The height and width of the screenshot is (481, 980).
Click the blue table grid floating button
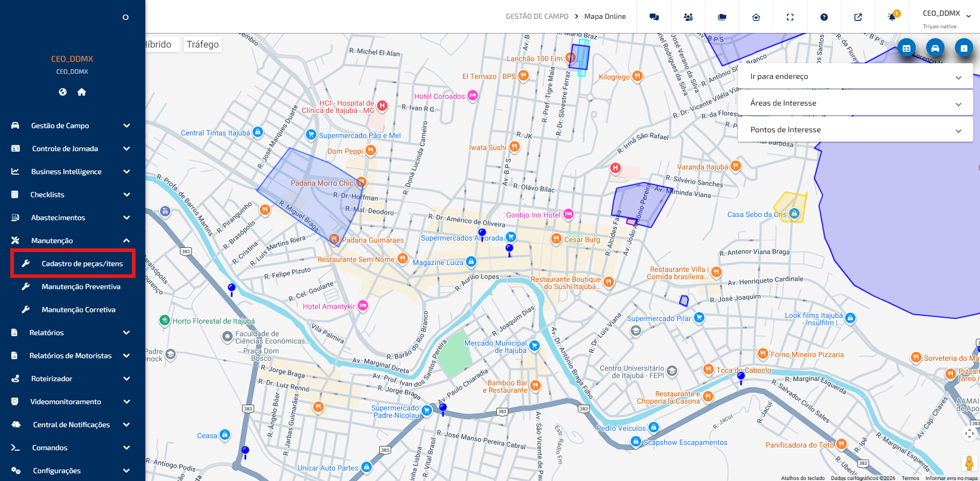906,48
